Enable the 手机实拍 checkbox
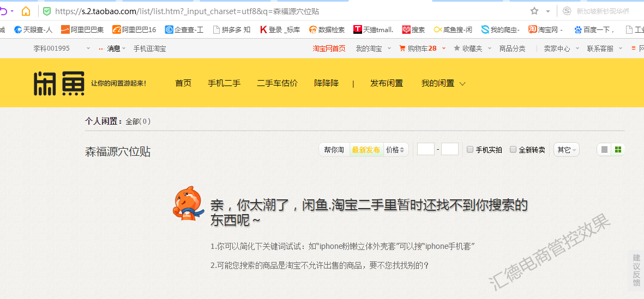 click(470, 149)
